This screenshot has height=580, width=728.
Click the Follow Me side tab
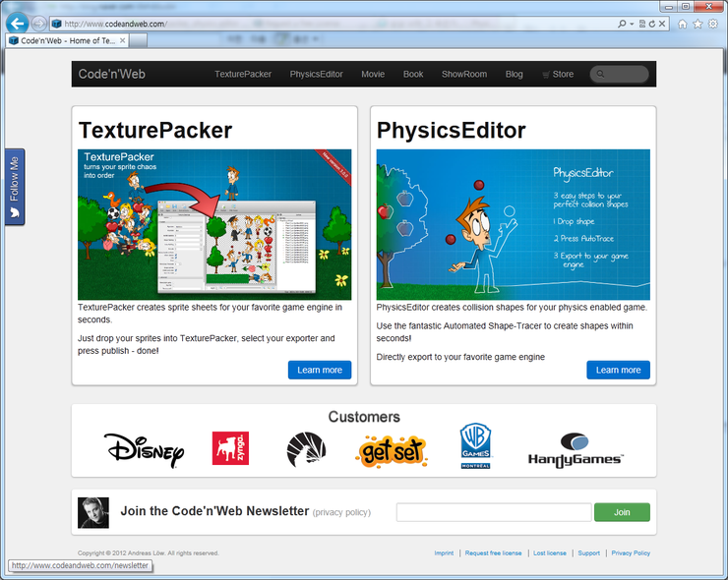[15, 187]
